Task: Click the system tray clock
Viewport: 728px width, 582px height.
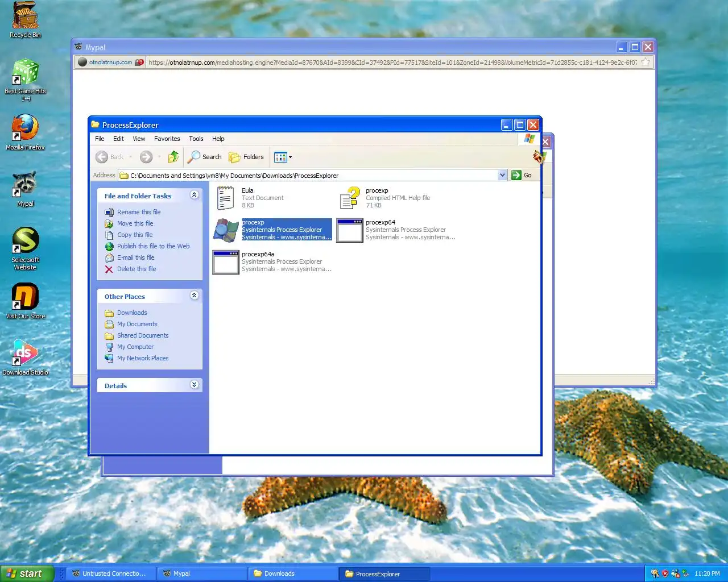Action: coord(707,573)
